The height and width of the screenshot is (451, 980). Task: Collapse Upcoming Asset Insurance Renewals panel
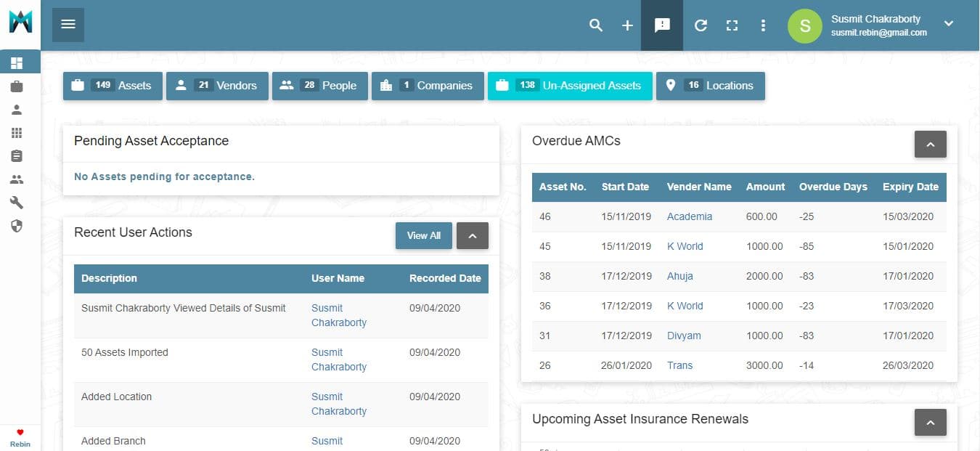(x=930, y=422)
